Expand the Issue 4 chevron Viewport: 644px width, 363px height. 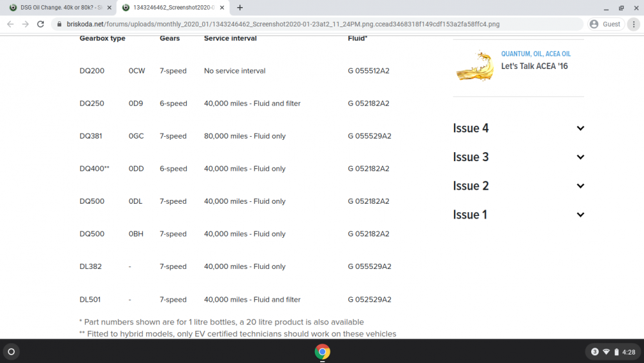(580, 128)
